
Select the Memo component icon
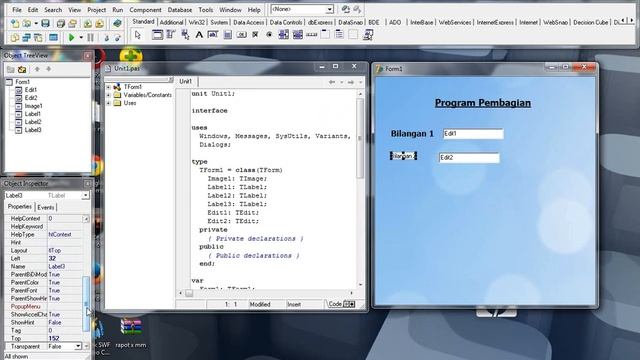[227, 35]
